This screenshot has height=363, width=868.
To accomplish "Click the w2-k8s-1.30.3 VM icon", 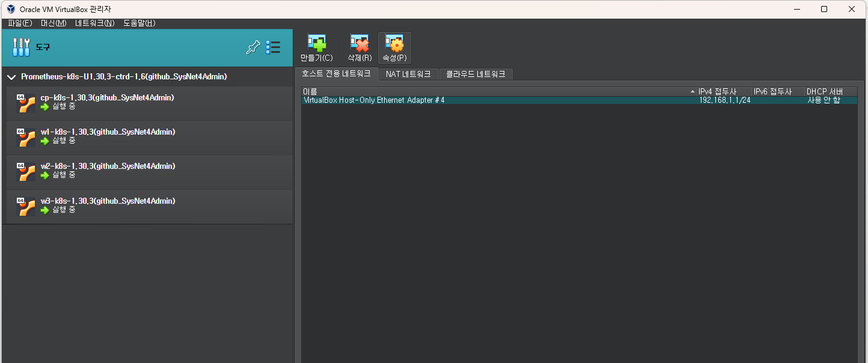I will [x=26, y=172].
